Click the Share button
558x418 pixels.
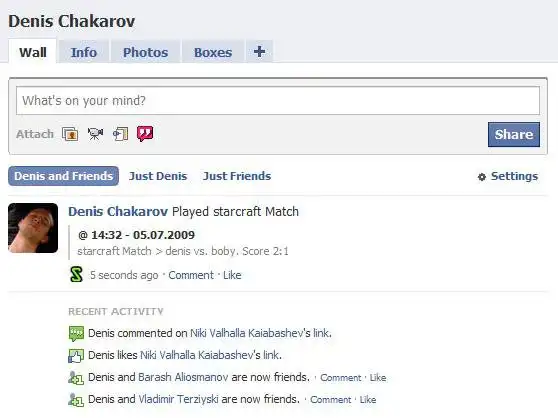coord(514,134)
